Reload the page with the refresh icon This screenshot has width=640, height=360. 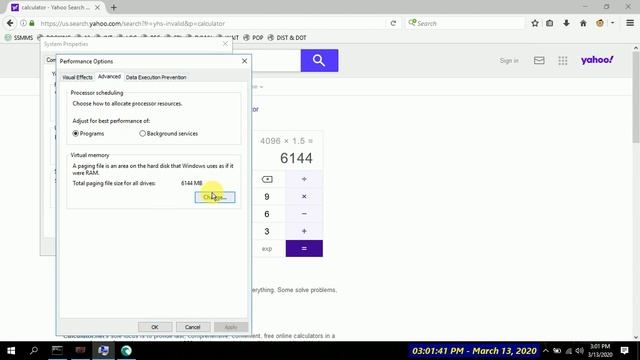pyautogui.click(x=393, y=23)
